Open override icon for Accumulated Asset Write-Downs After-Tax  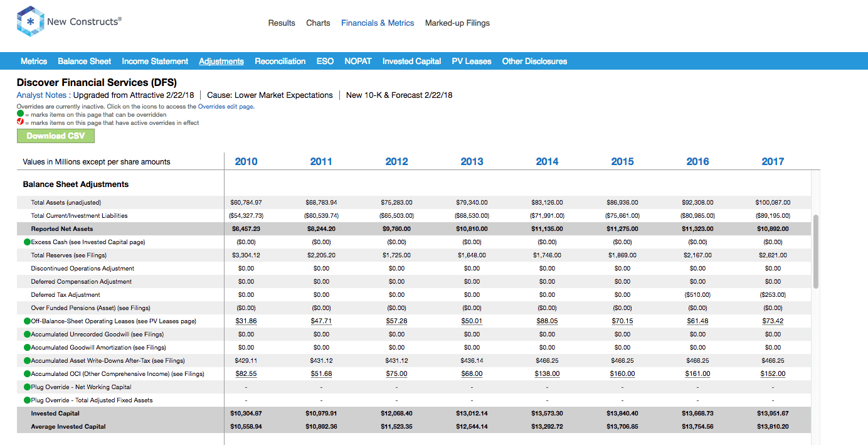(27, 360)
